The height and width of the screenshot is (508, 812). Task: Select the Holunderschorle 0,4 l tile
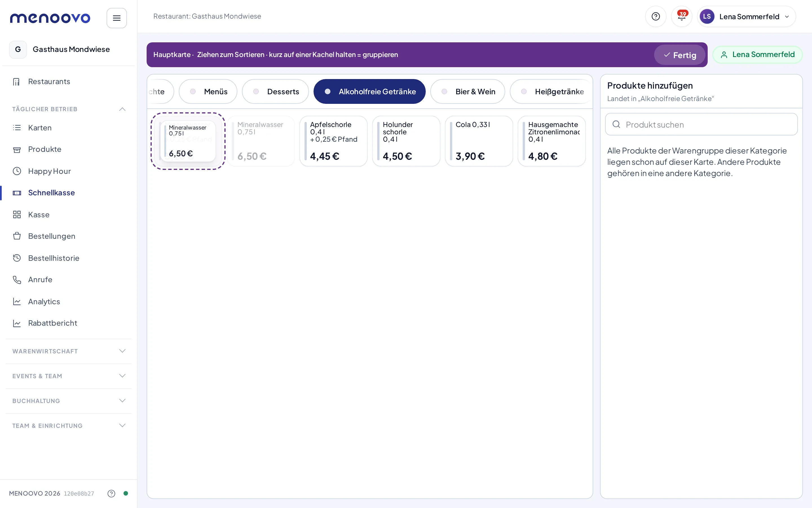click(406, 141)
